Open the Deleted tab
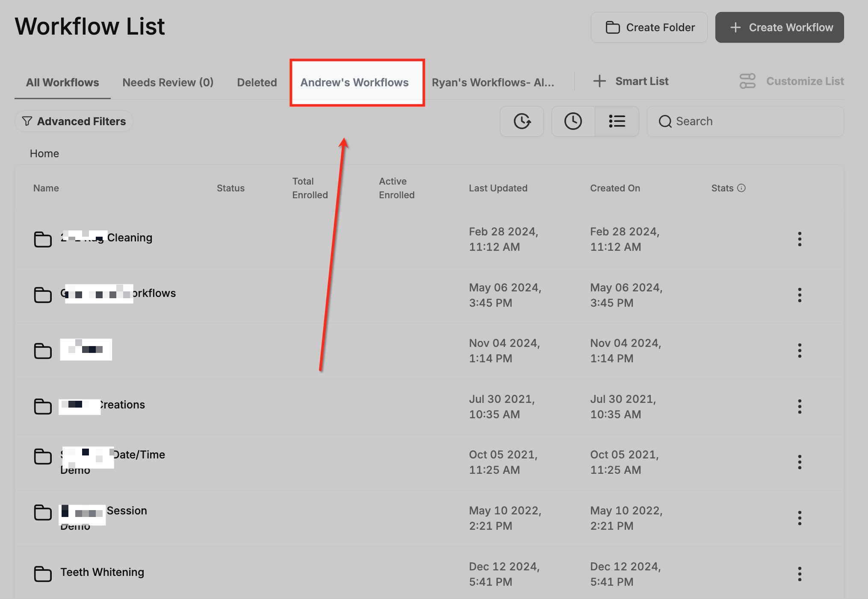Image resolution: width=868 pixels, height=599 pixels. [257, 82]
